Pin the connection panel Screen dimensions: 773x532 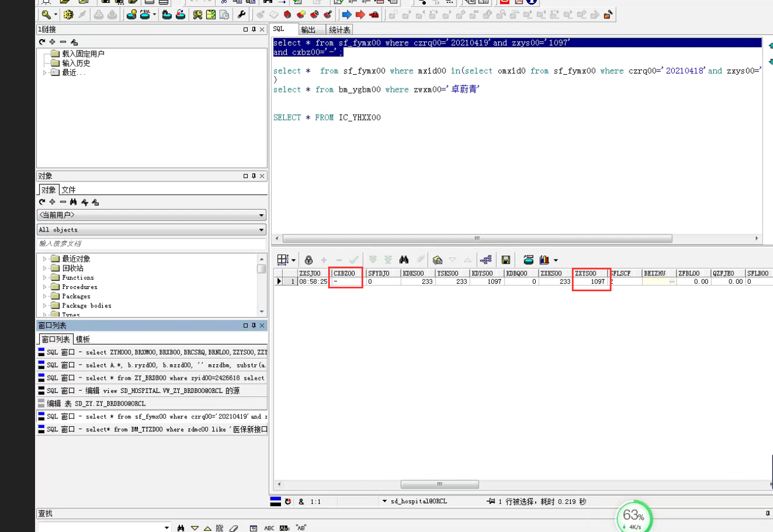coord(253,29)
